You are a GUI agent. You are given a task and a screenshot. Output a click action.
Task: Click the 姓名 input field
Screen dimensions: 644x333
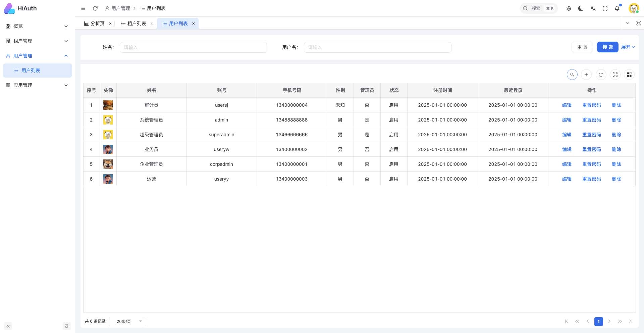(x=193, y=47)
